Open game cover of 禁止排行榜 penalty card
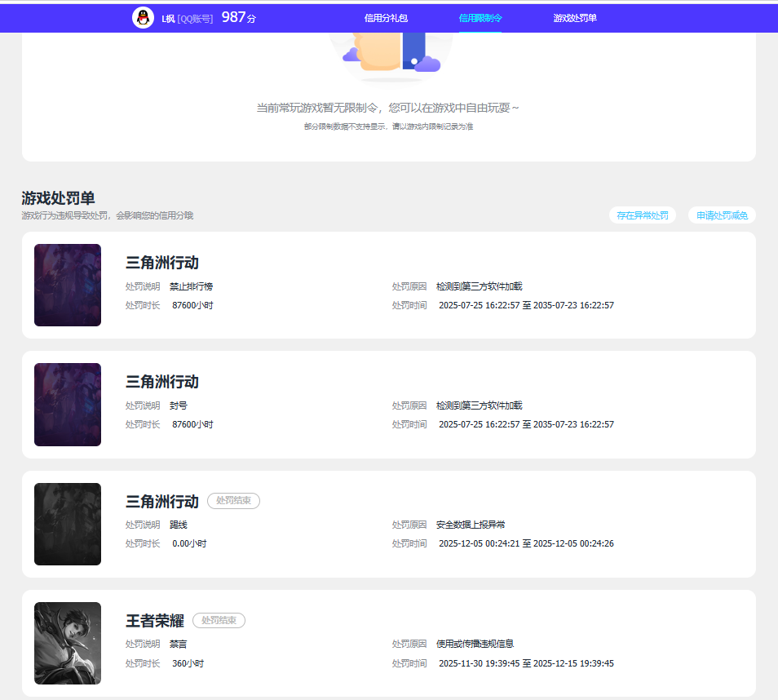 point(68,285)
